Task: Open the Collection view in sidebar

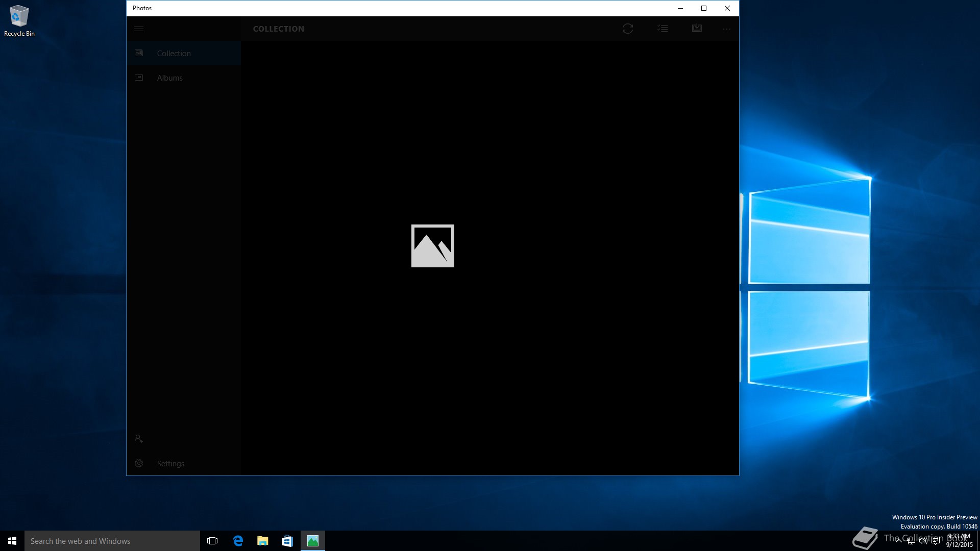Action: (184, 53)
